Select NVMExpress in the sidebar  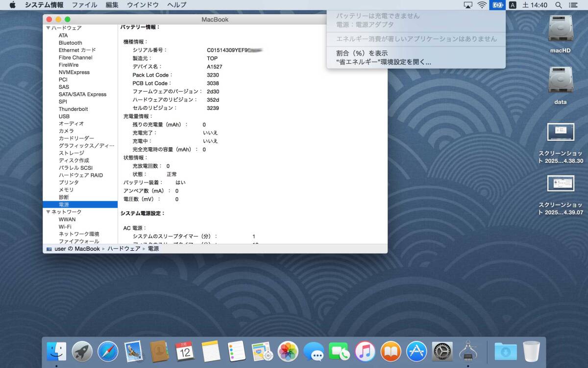pyautogui.click(x=74, y=72)
